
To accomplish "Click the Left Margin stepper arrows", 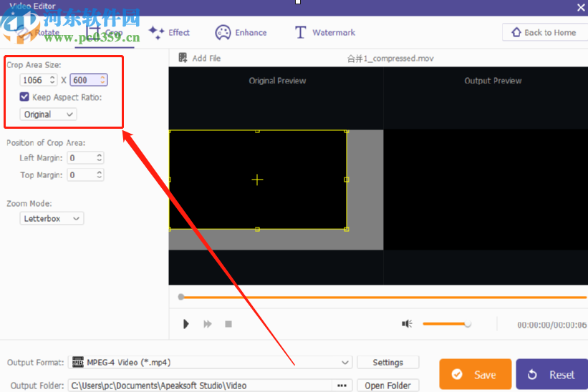I will pyautogui.click(x=100, y=157).
